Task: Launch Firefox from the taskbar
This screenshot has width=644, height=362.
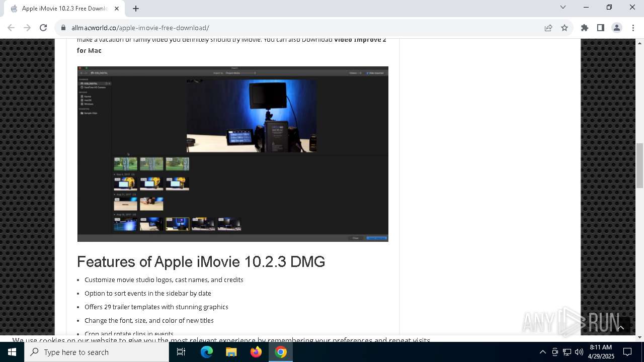Action: click(x=256, y=352)
